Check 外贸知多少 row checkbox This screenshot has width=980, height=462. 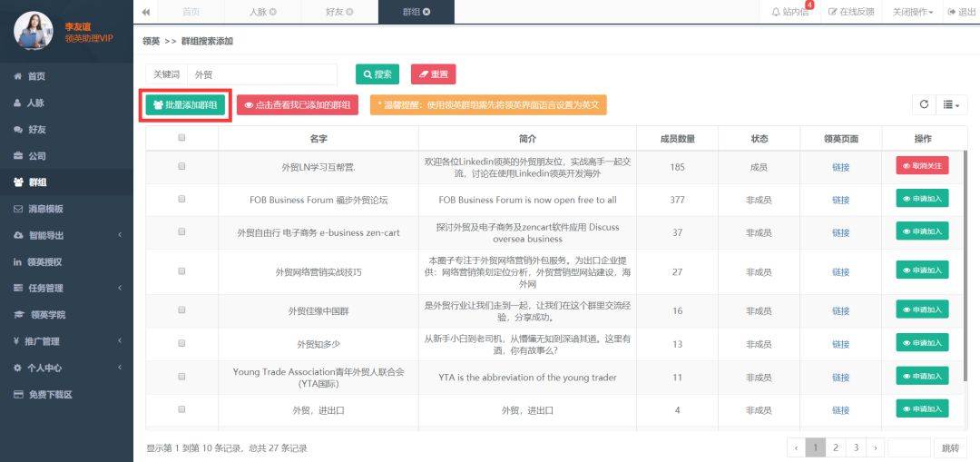point(181,343)
